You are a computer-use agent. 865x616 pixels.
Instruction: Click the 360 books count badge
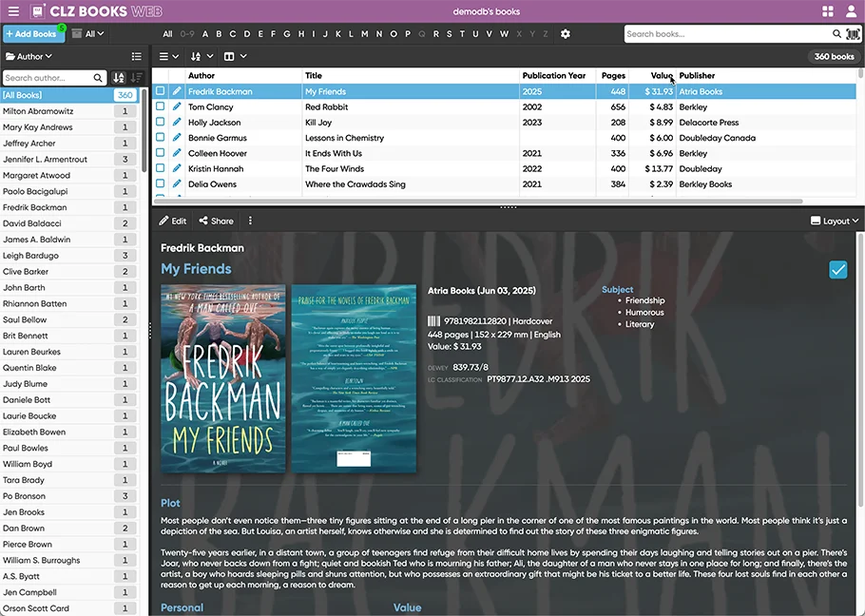[834, 56]
